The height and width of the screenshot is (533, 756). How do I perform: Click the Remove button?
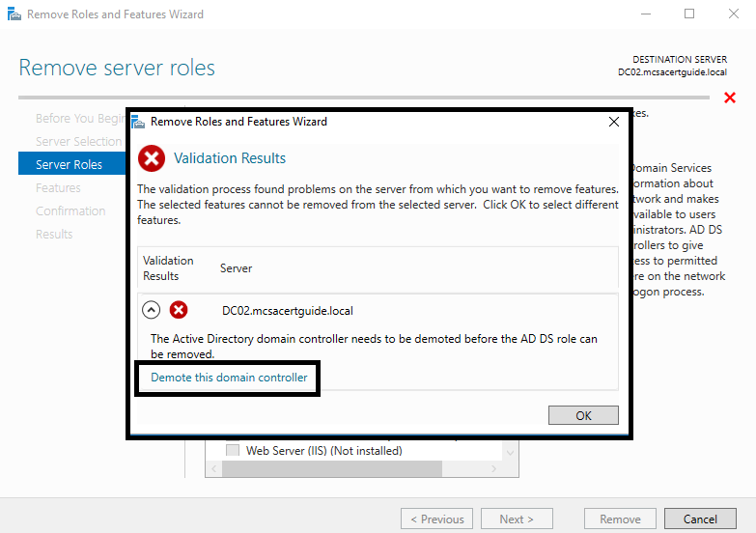(x=620, y=519)
